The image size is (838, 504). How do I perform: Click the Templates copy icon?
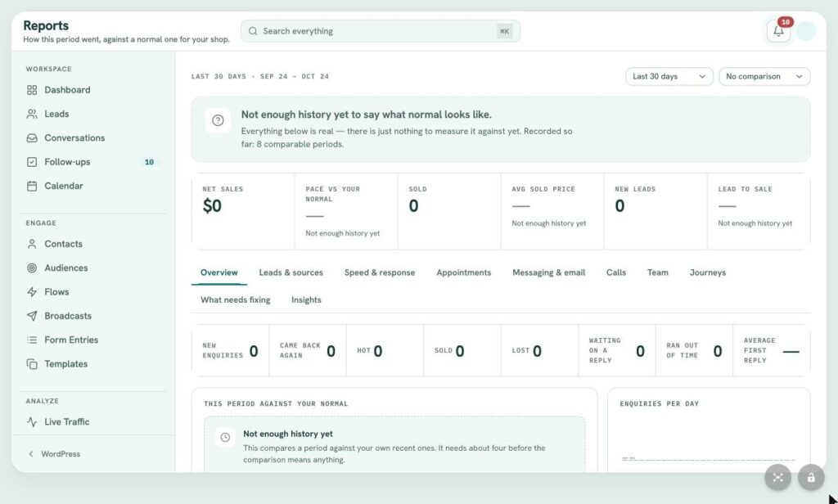click(x=32, y=364)
